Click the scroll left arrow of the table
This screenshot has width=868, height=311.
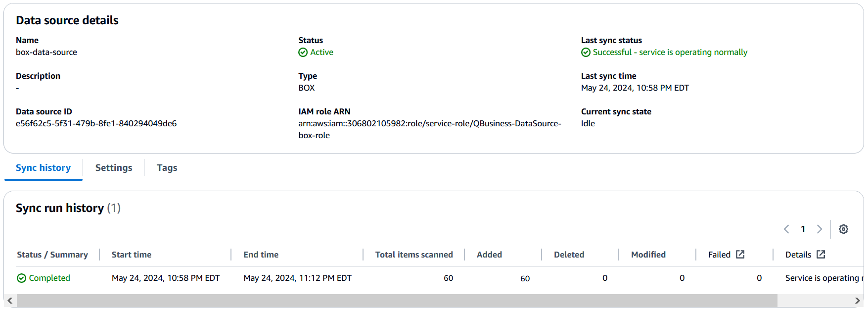10,301
